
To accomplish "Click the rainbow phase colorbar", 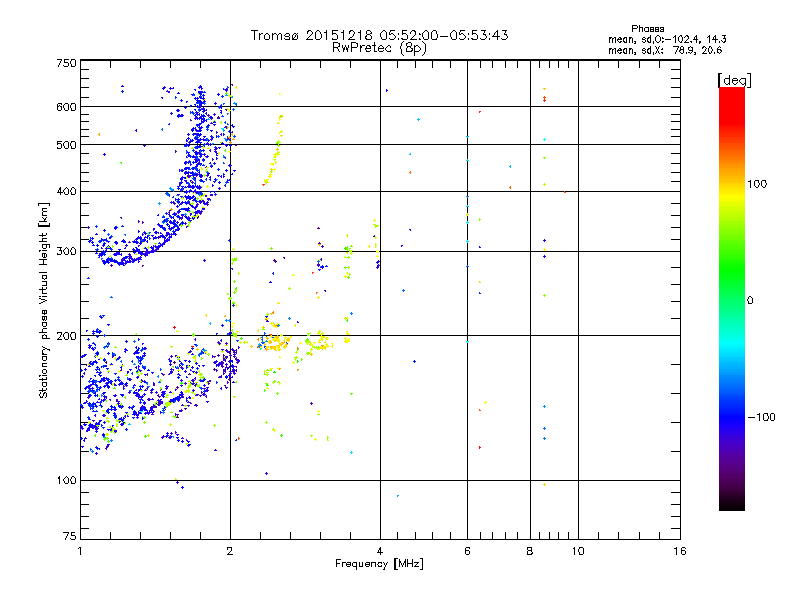I will (732, 298).
